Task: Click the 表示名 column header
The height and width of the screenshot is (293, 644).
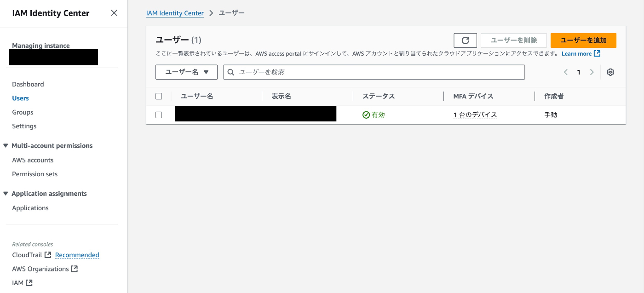Action: click(x=281, y=96)
